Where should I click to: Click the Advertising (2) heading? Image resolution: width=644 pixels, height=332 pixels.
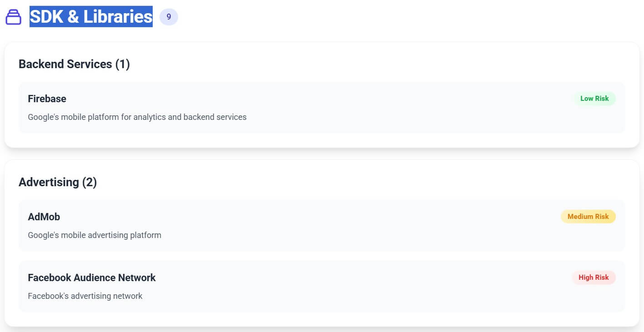tap(58, 182)
